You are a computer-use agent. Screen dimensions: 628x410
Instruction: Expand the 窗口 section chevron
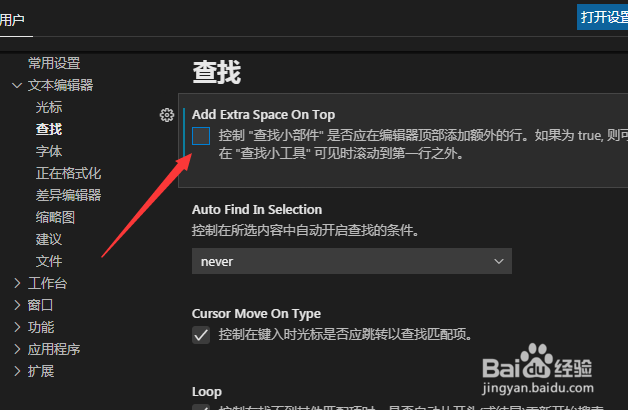[17, 305]
